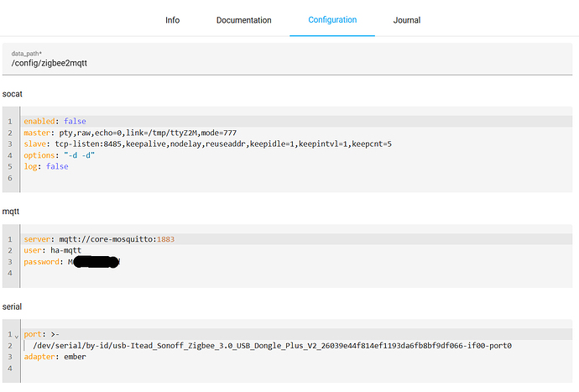Viewport: 579px width, 392px height.
Task: Click the mqtt server URL line
Action: point(99,239)
